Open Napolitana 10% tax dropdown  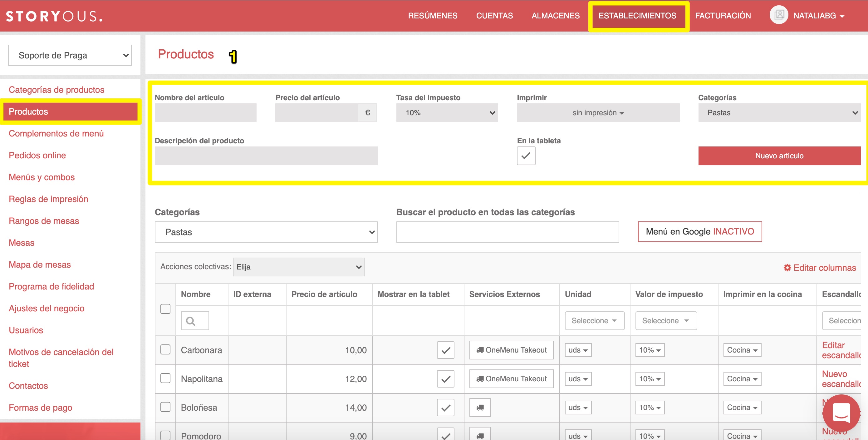point(650,378)
